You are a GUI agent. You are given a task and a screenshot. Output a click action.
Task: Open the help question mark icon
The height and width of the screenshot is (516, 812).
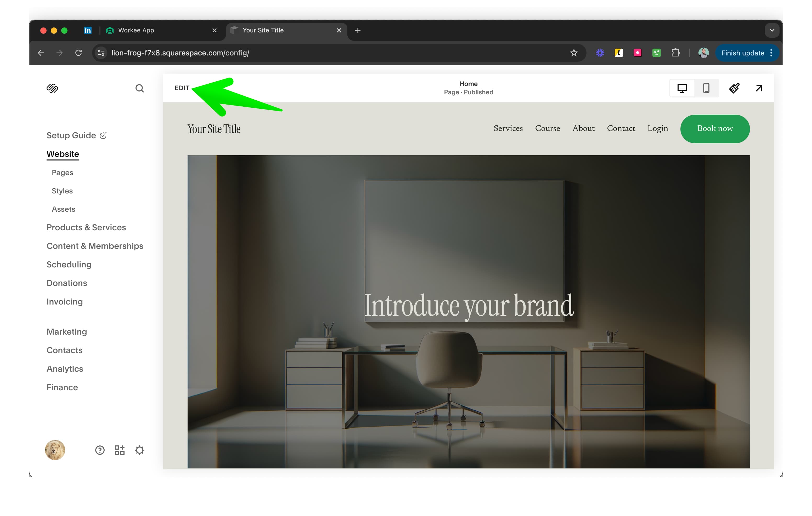coord(100,450)
